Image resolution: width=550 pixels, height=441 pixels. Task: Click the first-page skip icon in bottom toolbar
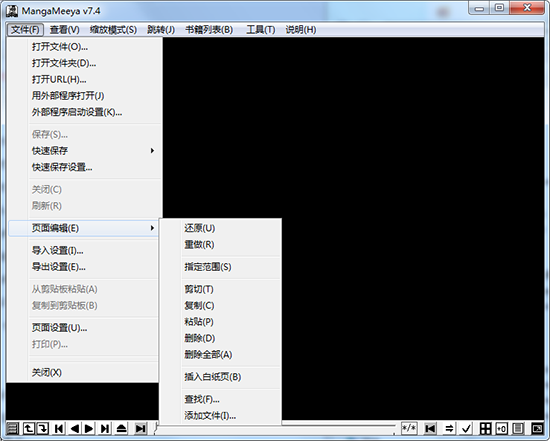[59, 428]
